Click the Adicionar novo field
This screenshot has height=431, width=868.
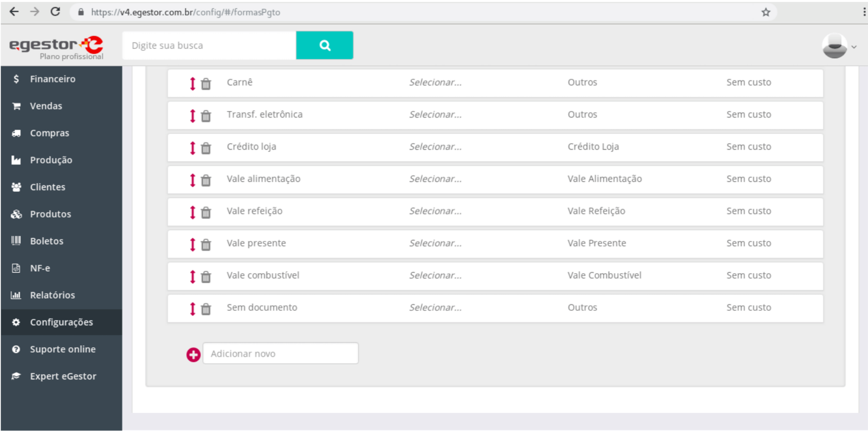coord(281,353)
